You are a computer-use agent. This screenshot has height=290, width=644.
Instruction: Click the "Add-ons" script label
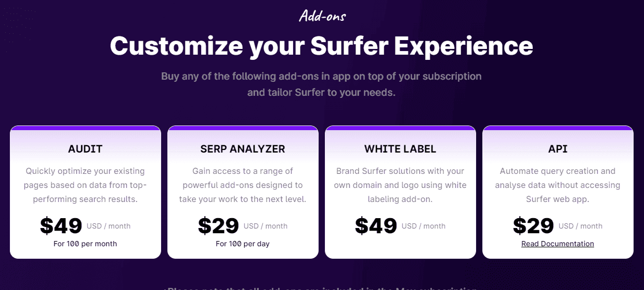coord(322,16)
